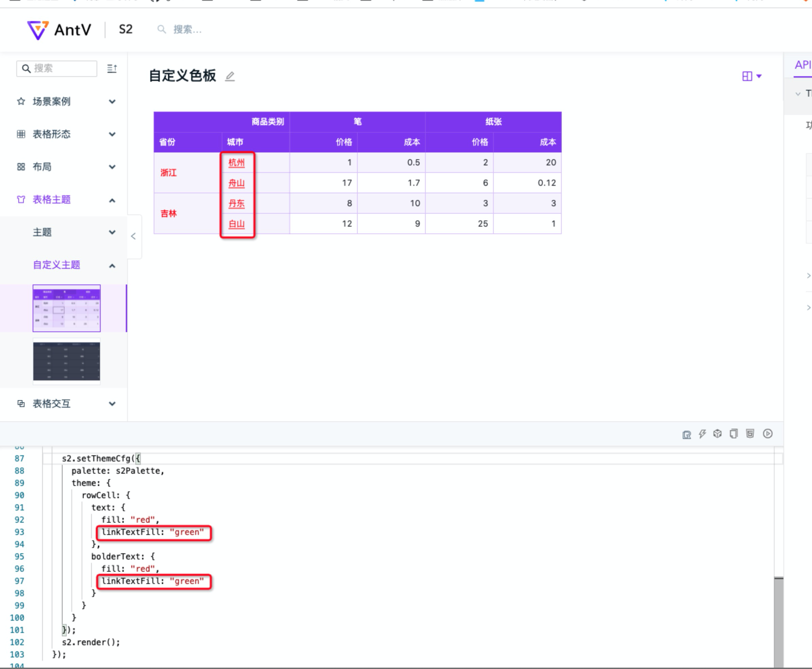Collapse the 表格主题 menu section

[64, 200]
